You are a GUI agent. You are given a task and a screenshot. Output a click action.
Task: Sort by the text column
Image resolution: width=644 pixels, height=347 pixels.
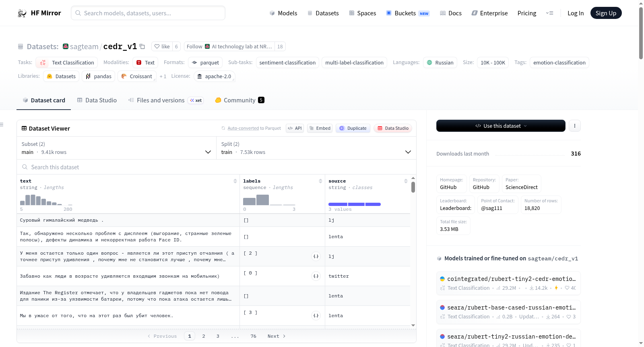[x=235, y=181]
